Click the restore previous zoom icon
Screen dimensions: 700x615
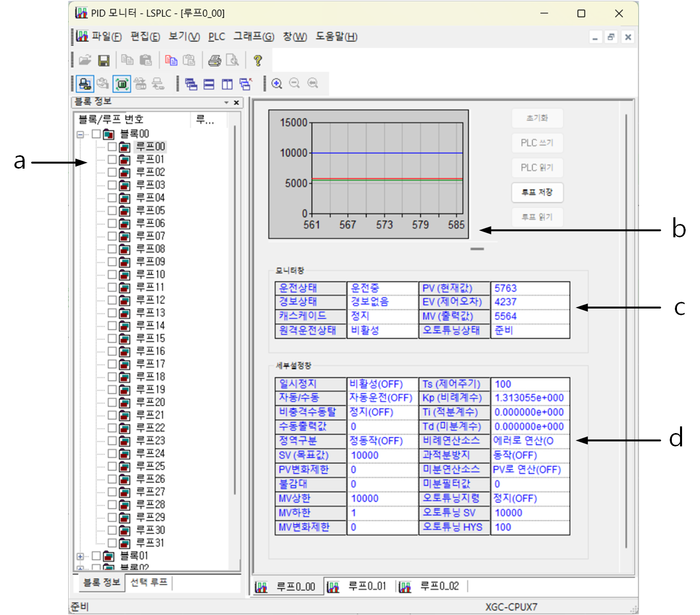(313, 84)
